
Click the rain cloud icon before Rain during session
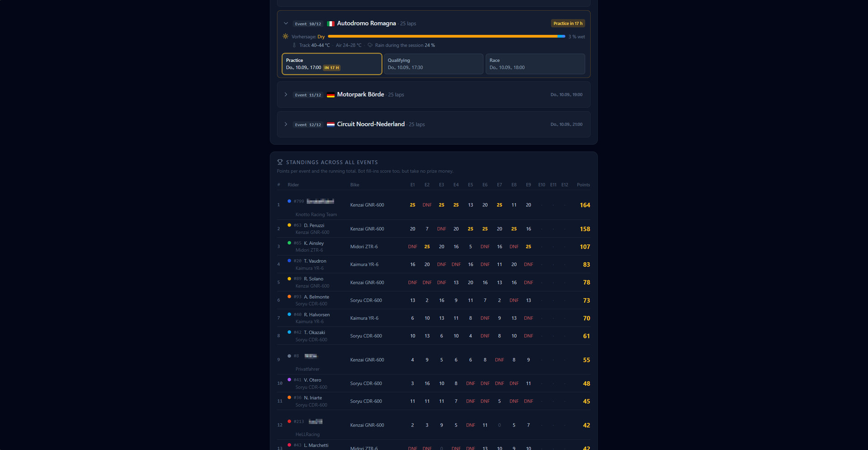click(x=370, y=45)
